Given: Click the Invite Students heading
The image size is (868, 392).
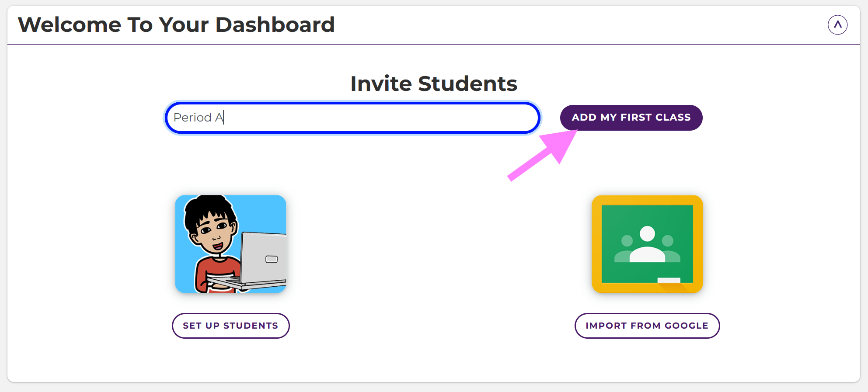Looking at the screenshot, I should tap(434, 83).
